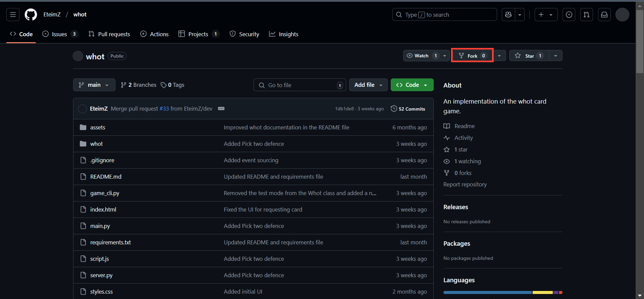Click the Report repository link
644x299 pixels.
tap(465, 184)
